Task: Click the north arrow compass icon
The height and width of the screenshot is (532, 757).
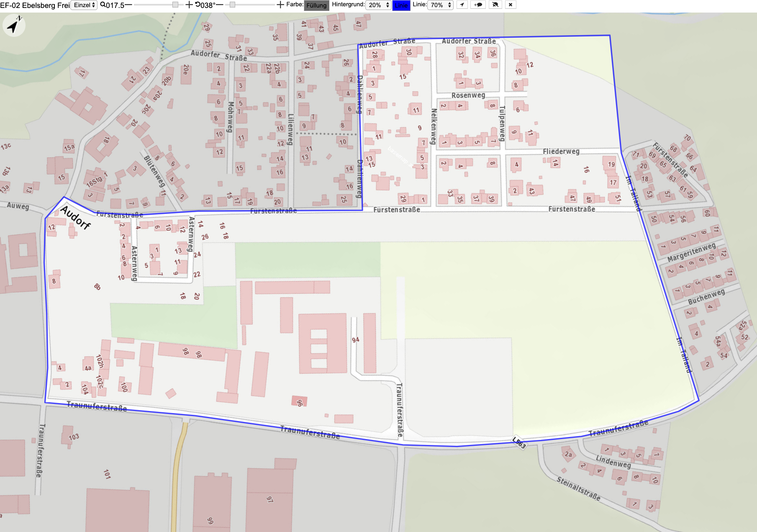Action: click(14, 25)
